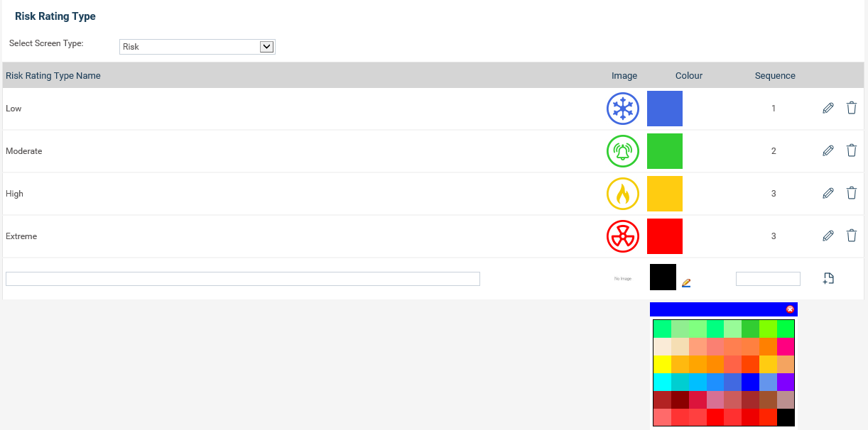Delete the High rating via trash icon
The width and height of the screenshot is (868, 430).
point(852,193)
